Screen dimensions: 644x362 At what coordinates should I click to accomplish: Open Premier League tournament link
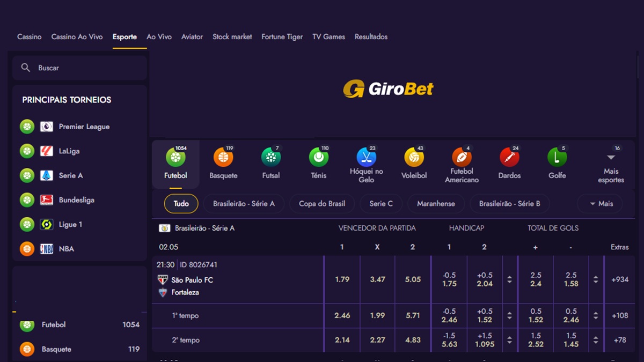coord(84,127)
